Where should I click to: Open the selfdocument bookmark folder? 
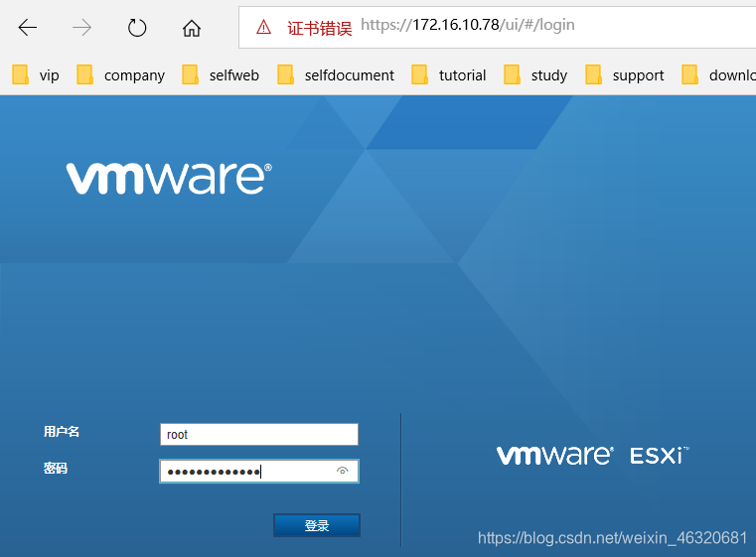336,75
